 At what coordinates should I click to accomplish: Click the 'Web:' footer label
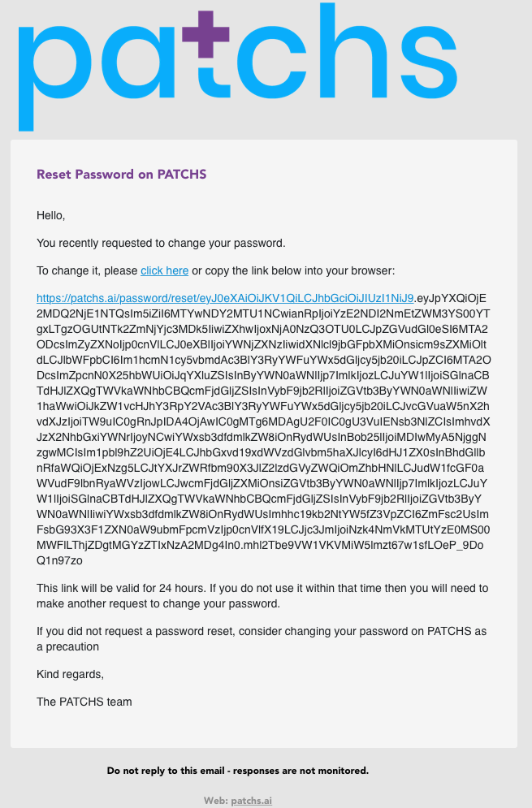coord(216,800)
